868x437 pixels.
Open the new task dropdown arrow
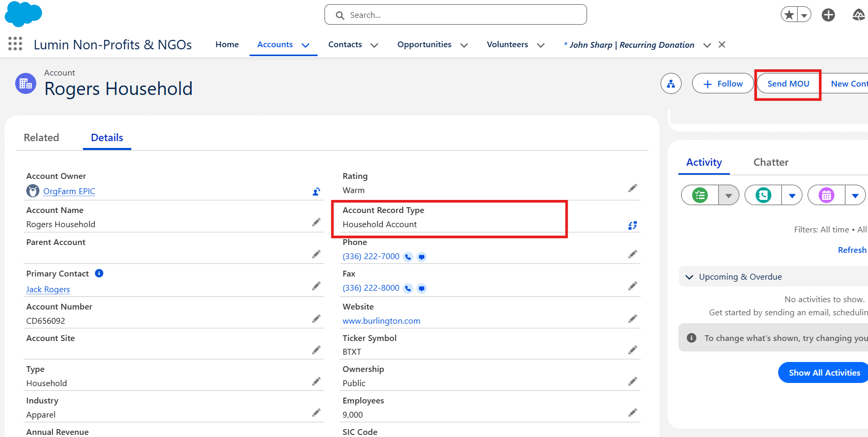coord(729,195)
